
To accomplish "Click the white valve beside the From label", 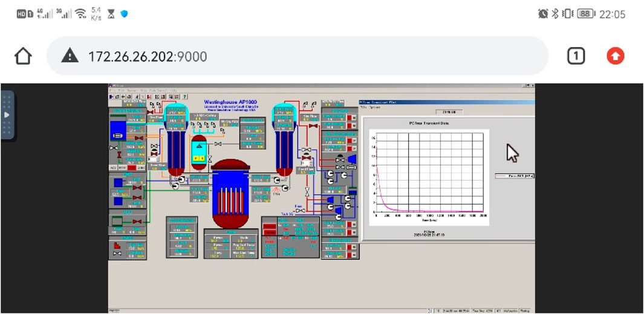I will point(301,211).
